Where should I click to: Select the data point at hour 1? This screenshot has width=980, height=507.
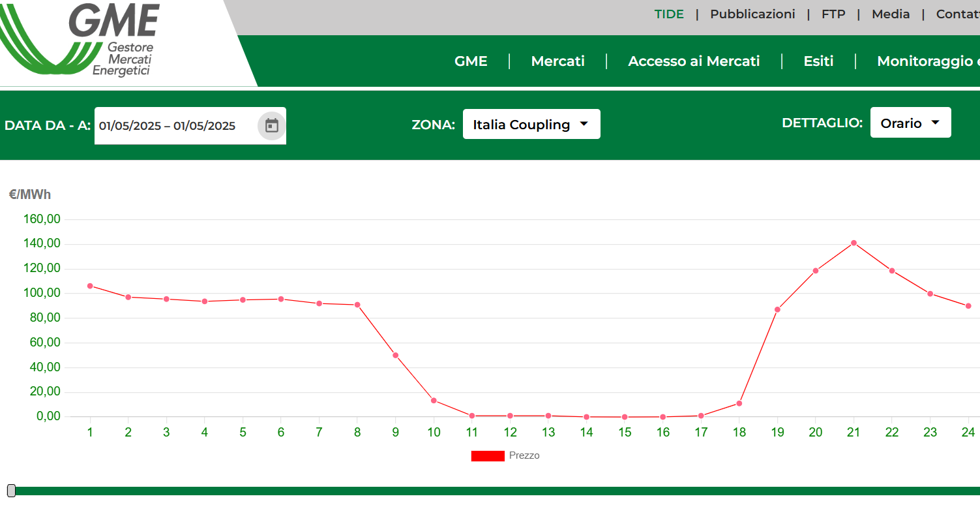click(90, 286)
